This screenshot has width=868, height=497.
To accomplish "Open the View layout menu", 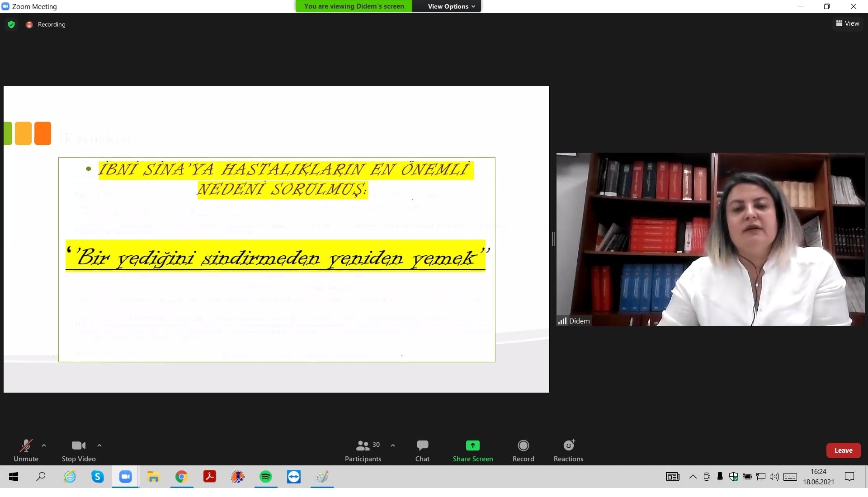I will click(x=848, y=23).
